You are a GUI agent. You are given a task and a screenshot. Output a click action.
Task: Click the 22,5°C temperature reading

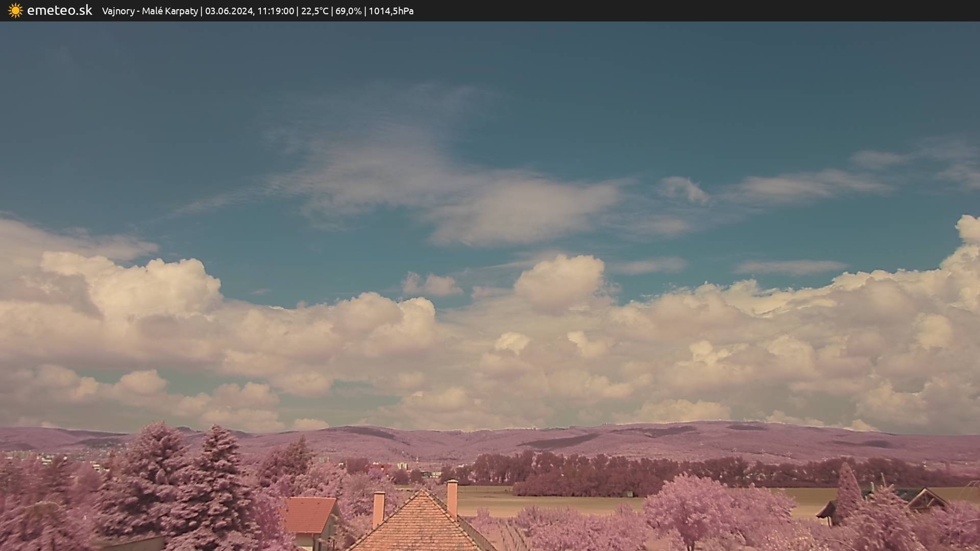tap(314, 11)
